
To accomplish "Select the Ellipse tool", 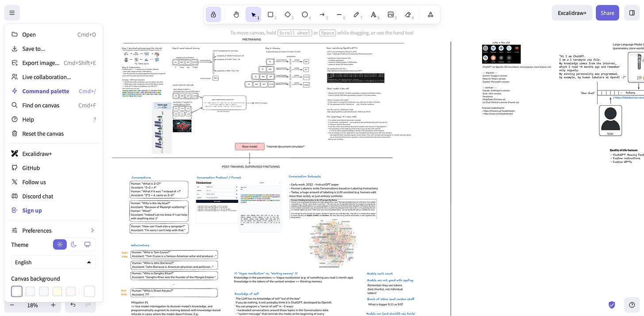I will [x=305, y=14].
